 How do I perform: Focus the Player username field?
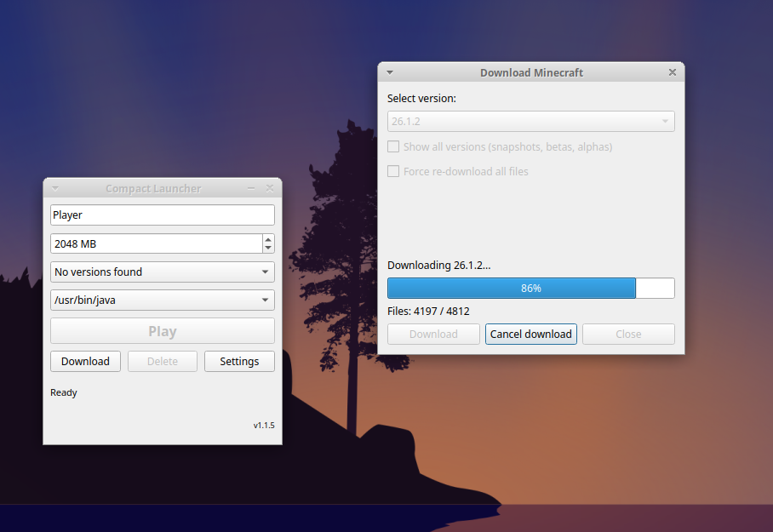[x=163, y=215]
